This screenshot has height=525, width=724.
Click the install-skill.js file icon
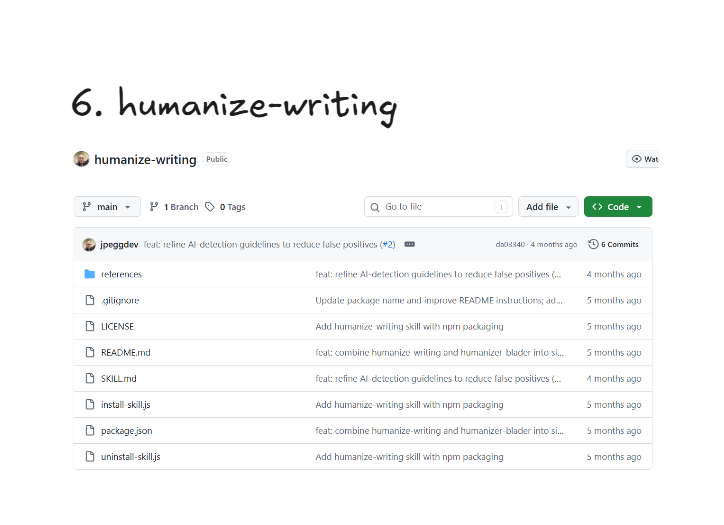(x=90, y=404)
